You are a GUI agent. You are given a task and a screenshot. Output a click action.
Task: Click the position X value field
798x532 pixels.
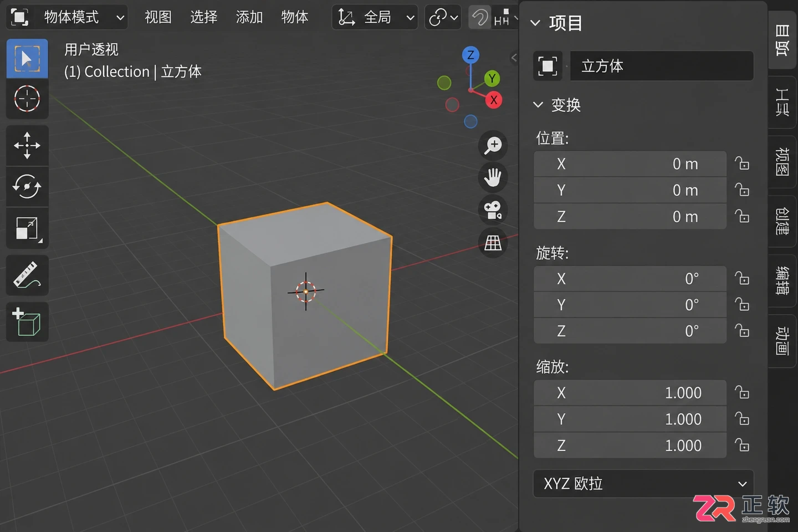pos(630,164)
